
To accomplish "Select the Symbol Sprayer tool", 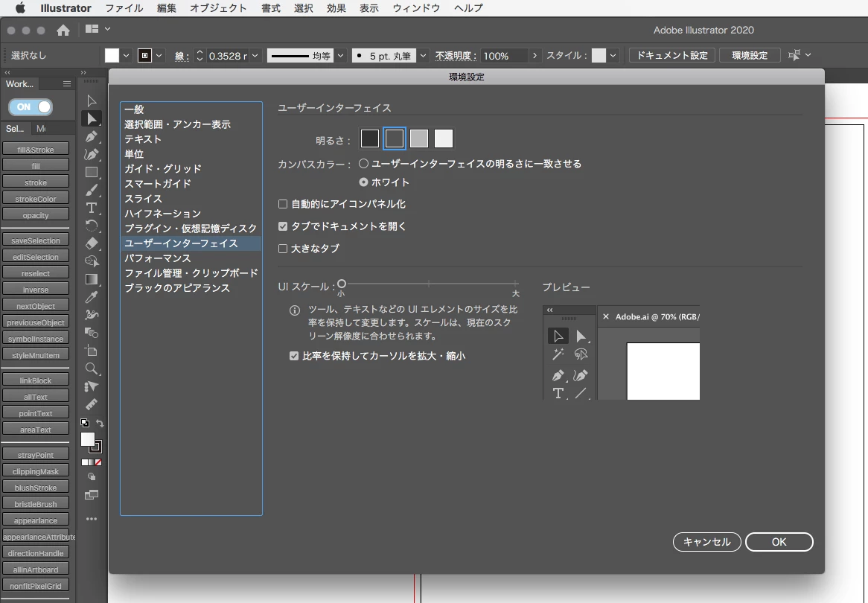I will click(92, 314).
